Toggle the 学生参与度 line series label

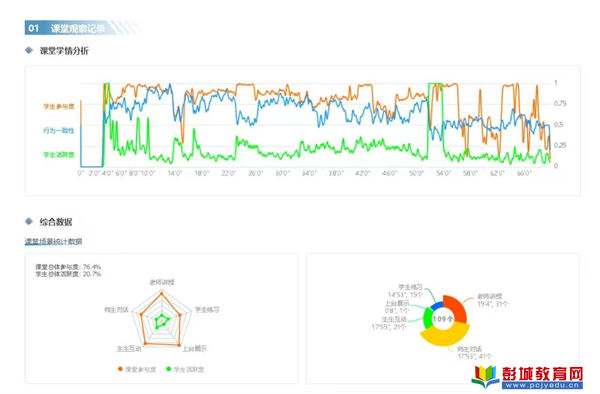(59, 107)
